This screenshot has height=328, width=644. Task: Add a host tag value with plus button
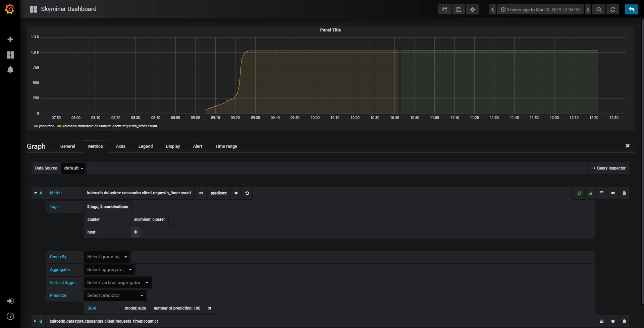pyautogui.click(x=136, y=232)
